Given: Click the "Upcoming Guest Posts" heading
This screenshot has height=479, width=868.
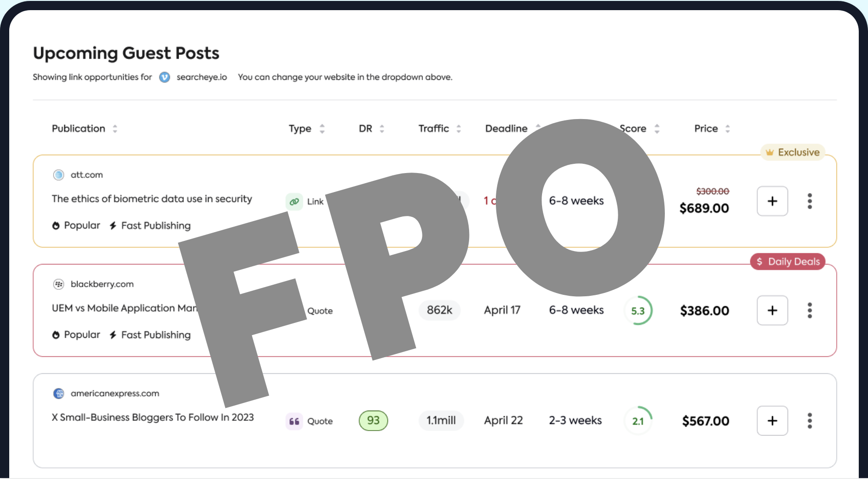Looking at the screenshot, I should point(126,54).
